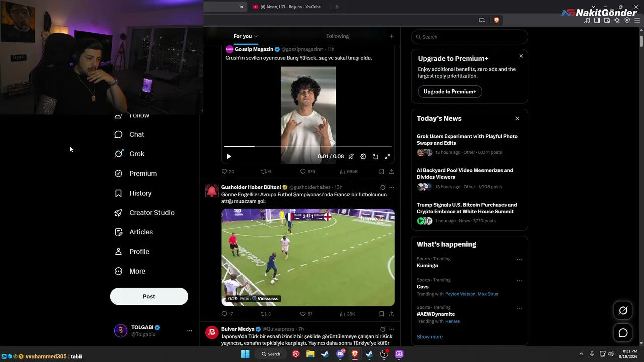644x362 pixels.
Task: Close the Today's News panel
Action: (517, 118)
